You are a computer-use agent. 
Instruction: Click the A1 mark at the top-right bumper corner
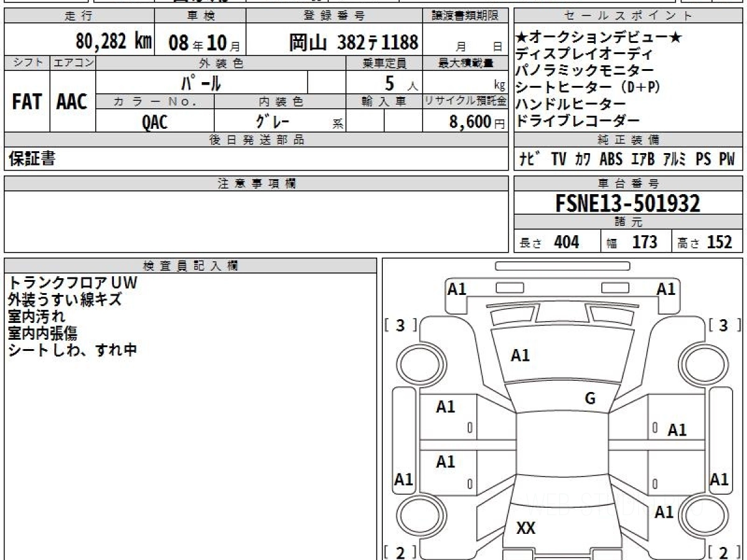[x=666, y=289]
